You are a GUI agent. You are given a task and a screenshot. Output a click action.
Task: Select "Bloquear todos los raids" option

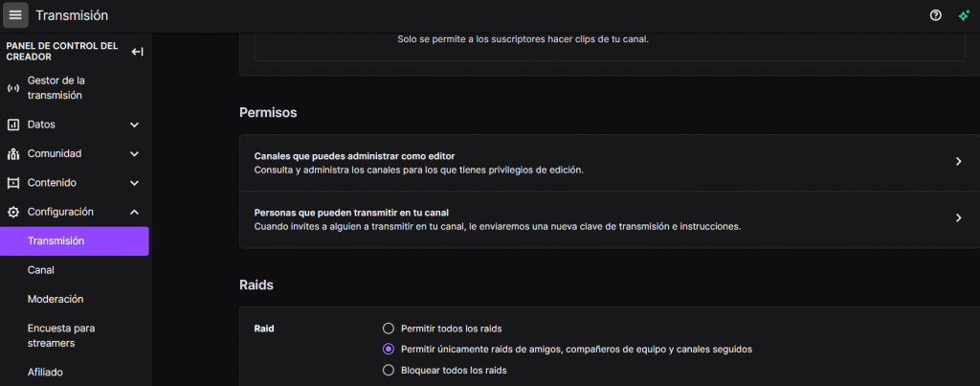coord(389,370)
